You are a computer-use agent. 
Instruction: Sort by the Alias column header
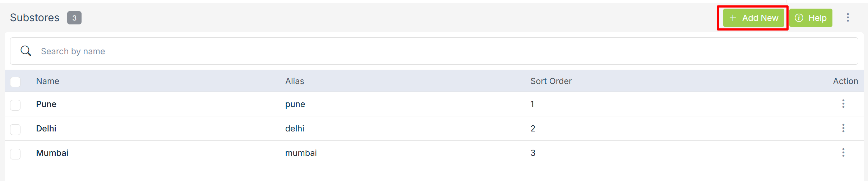295,81
